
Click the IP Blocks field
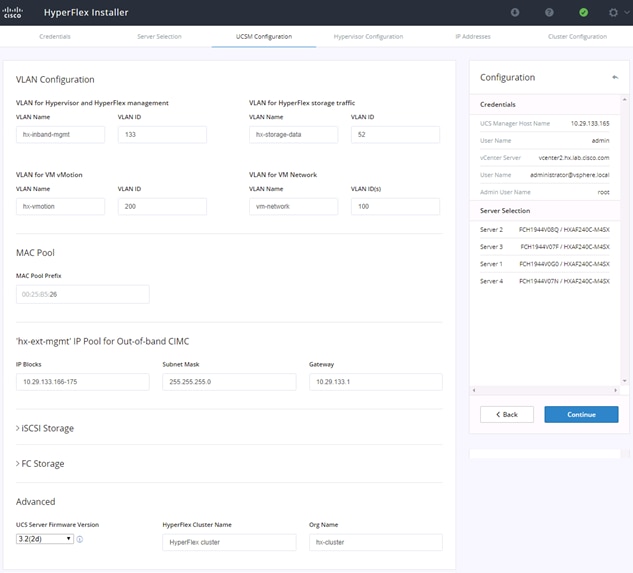(x=83, y=382)
